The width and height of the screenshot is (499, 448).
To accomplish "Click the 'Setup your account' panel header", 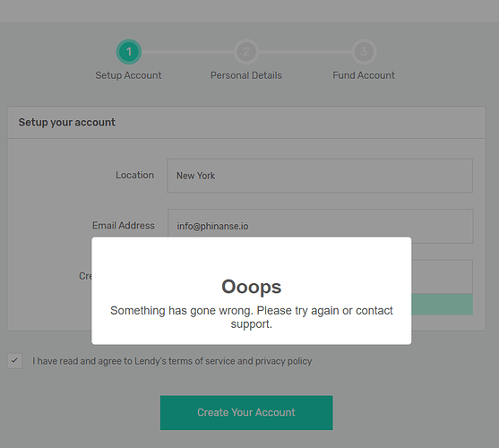I will (246, 123).
